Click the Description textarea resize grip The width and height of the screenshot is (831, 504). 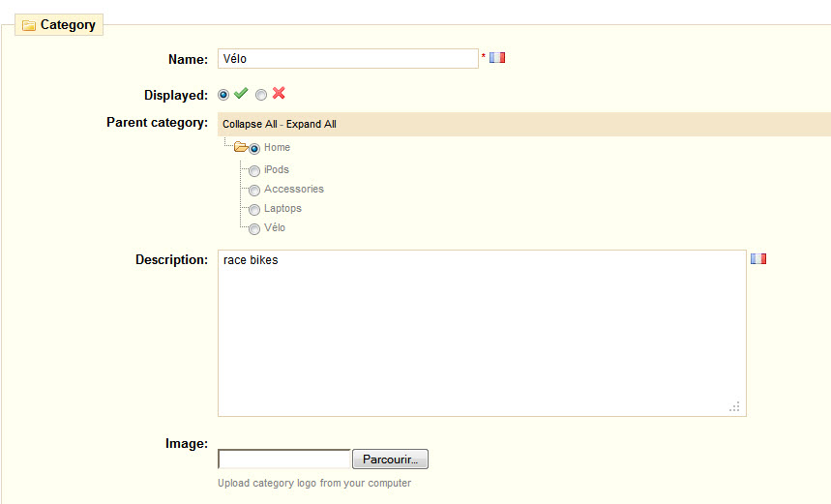(734, 406)
